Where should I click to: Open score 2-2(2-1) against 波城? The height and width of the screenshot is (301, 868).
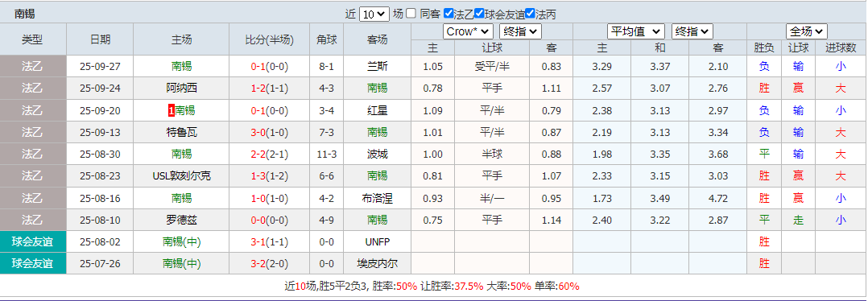(270, 155)
